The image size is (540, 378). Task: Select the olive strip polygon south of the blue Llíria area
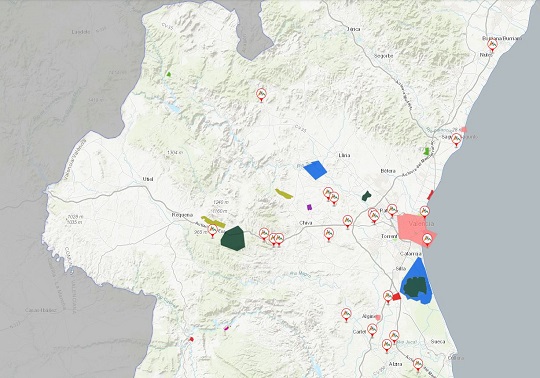point(284,194)
